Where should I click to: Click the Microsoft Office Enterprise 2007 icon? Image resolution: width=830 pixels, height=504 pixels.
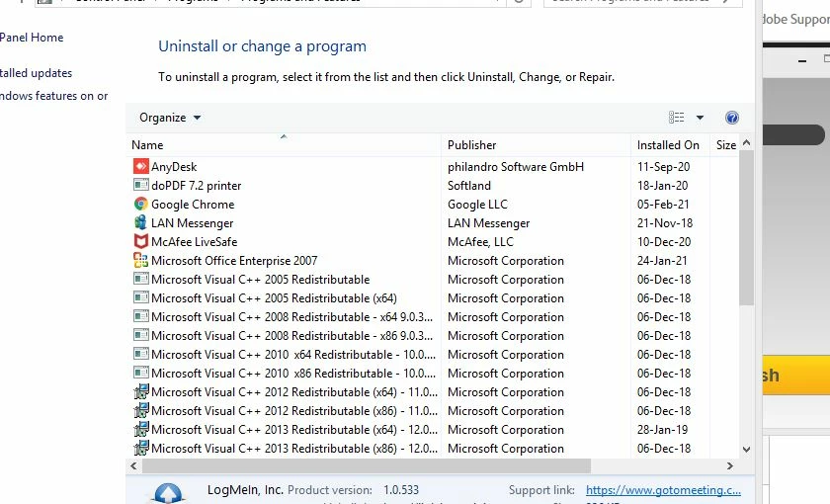140,260
